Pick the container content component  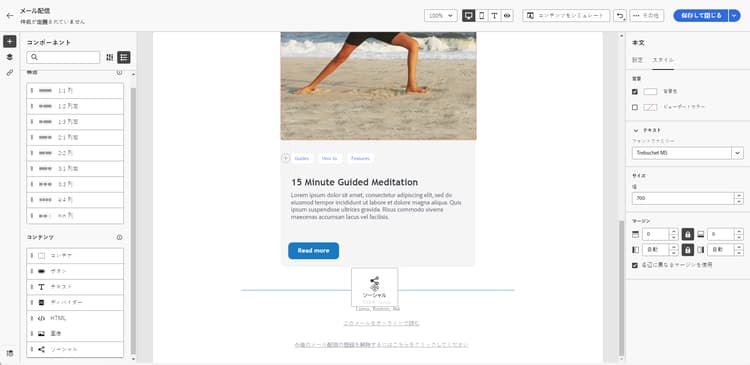click(x=75, y=255)
